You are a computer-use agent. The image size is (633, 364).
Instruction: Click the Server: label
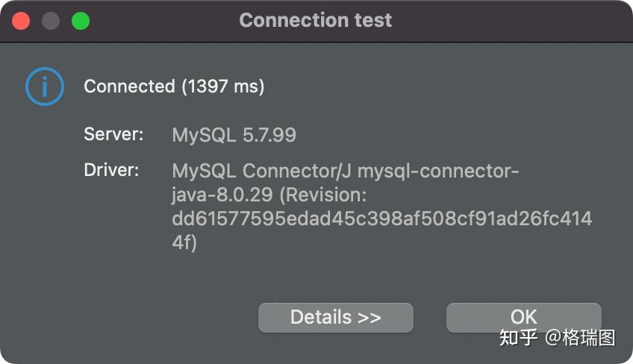113,135
